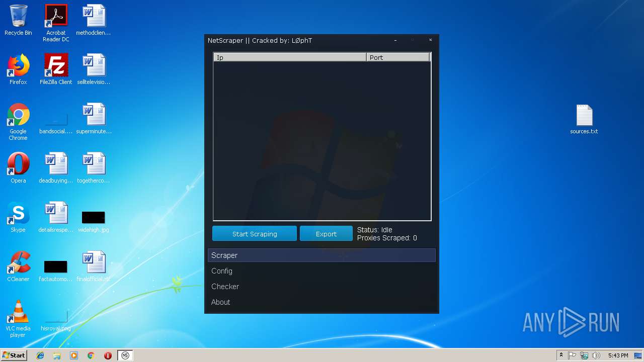Select the NetScraper taskbar button
644x362 pixels.
point(125,355)
